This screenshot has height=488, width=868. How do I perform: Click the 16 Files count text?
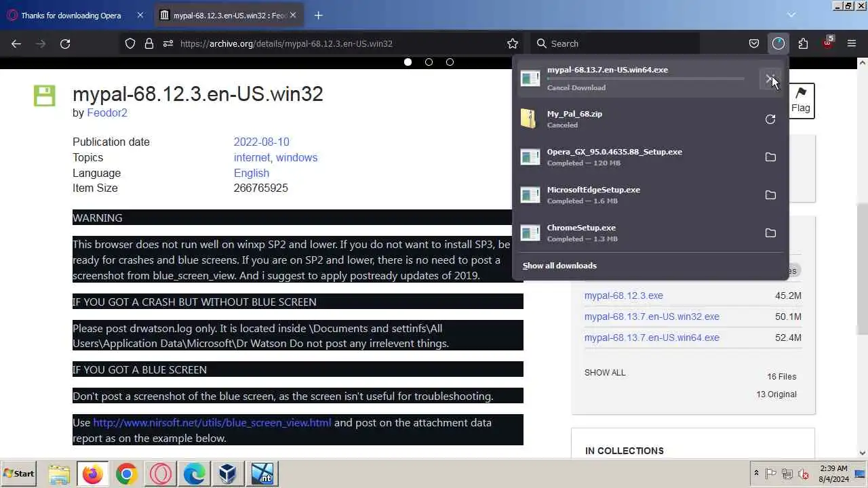[x=782, y=376]
